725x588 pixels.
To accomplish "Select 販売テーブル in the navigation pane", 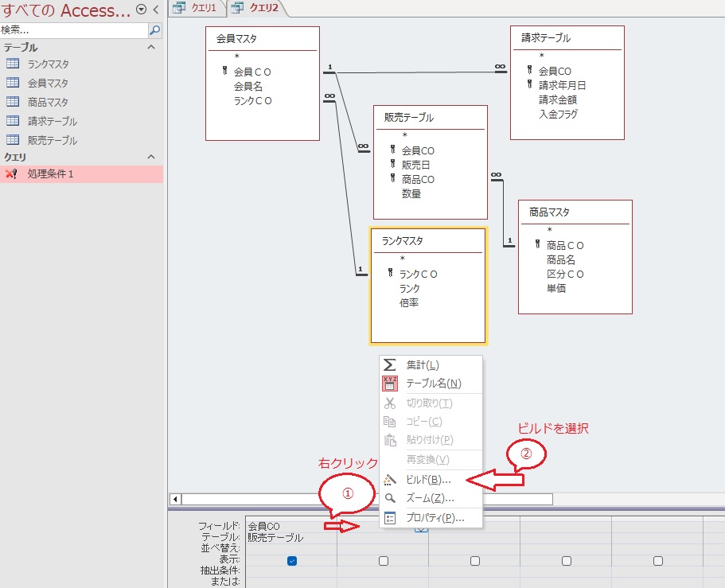I will 53,140.
